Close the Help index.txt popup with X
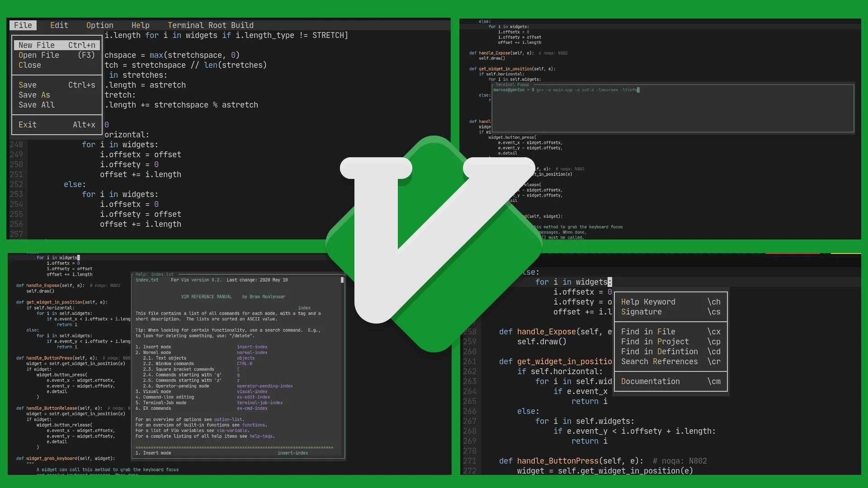Screen dimensions: 868x488 [344, 274]
